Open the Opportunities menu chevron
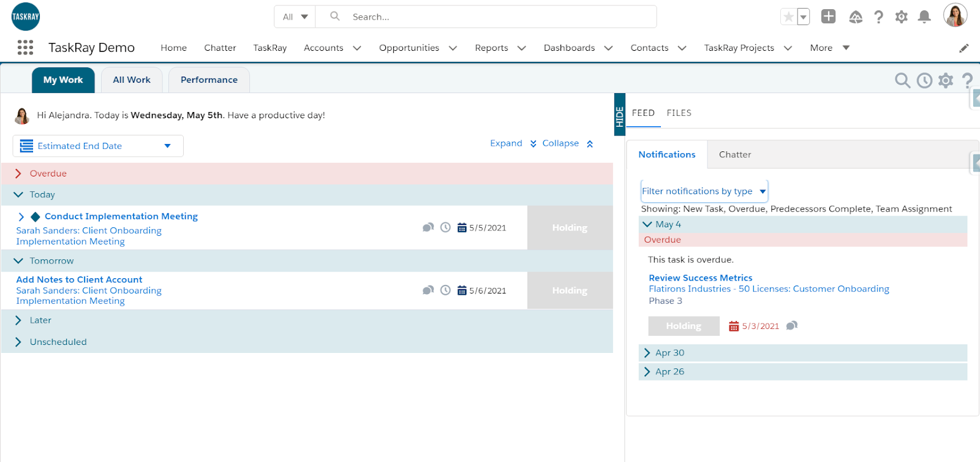Viewport: 980px width, 462px height. click(453, 48)
